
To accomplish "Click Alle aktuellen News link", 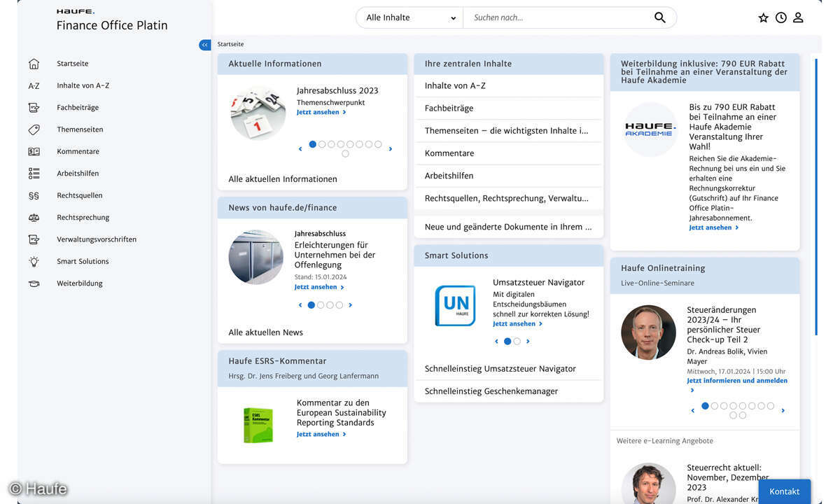I will pyautogui.click(x=266, y=332).
